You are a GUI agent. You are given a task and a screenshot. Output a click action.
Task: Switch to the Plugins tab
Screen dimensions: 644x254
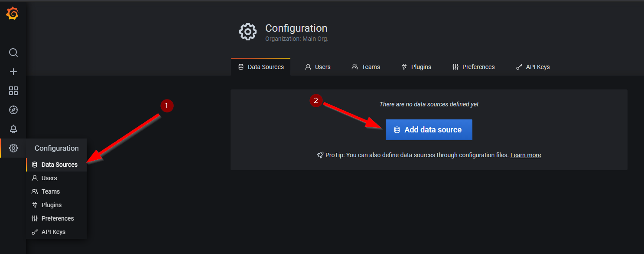pos(416,66)
